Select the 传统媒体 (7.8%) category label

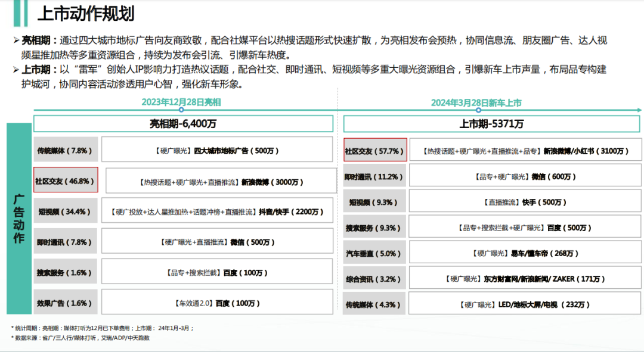(x=66, y=149)
